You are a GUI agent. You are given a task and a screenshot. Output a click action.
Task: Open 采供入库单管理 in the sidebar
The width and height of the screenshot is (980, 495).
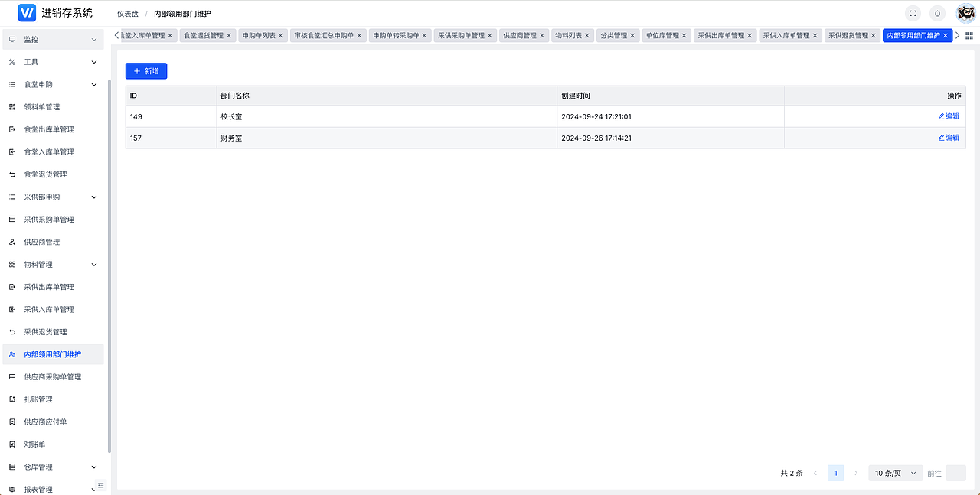(52, 309)
